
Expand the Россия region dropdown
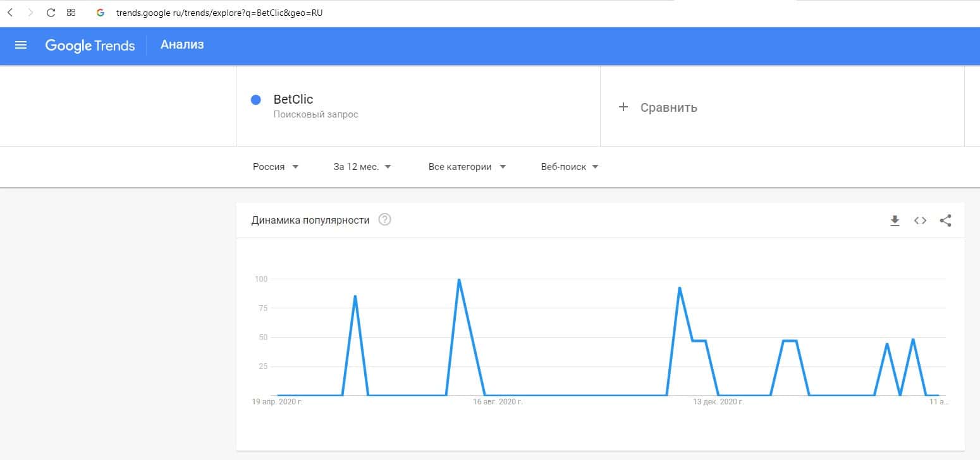pyautogui.click(x=276, y=167)
